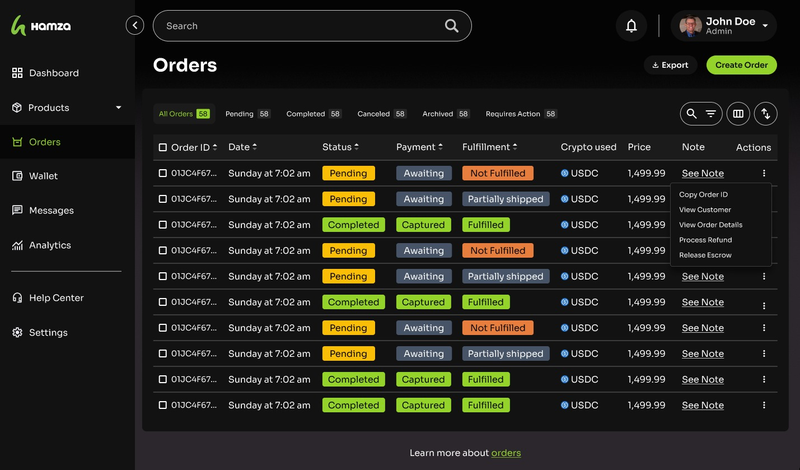This screenshot has height=470, width=800.
Task: Open the actions menu for the first order row
Action: (764, 173)
